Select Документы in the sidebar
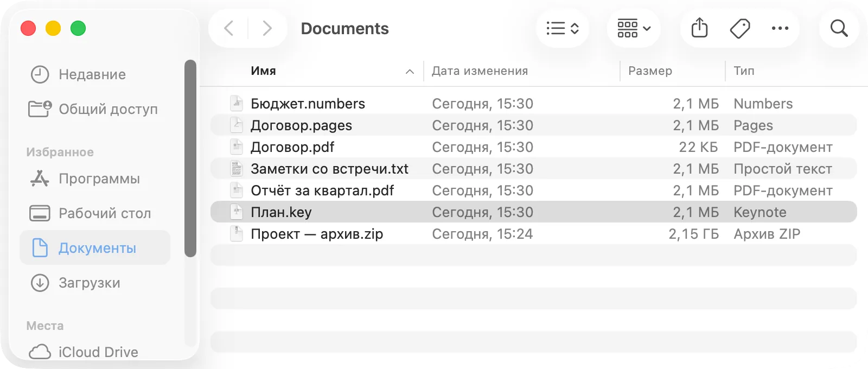 point(95,248)
